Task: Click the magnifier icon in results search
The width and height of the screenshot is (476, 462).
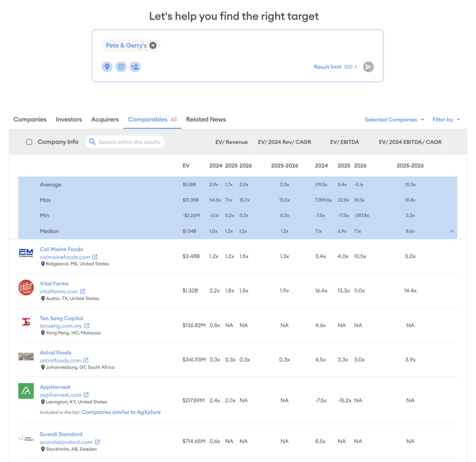Action: click(x=93, y=142)
